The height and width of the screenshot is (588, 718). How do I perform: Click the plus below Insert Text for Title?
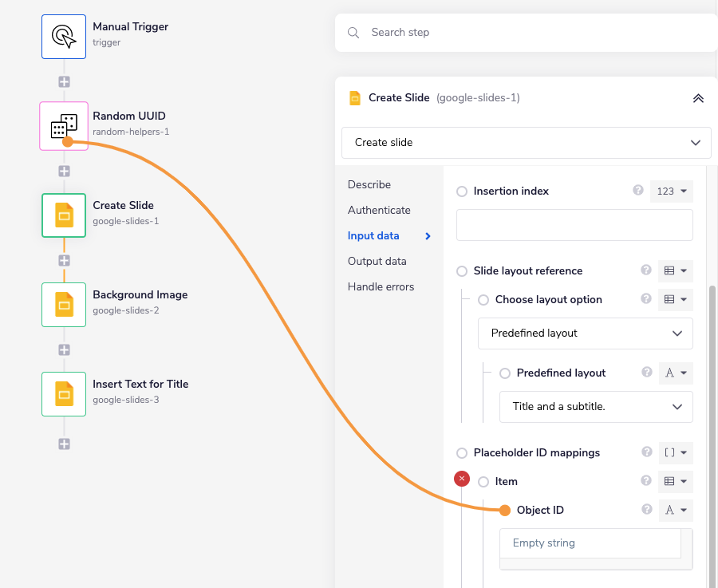(64, 444)
